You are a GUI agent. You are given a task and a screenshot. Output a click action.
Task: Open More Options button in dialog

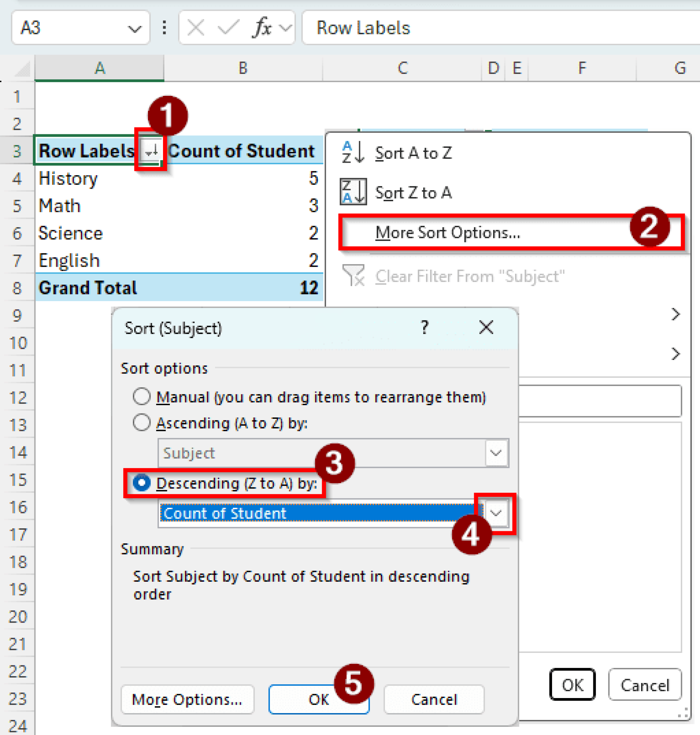tap(187, 699)
